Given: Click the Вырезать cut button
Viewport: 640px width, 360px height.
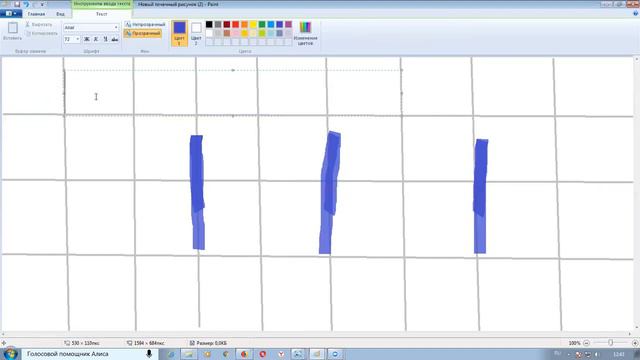Looking at the screenshot, I should tap(39, 24).
